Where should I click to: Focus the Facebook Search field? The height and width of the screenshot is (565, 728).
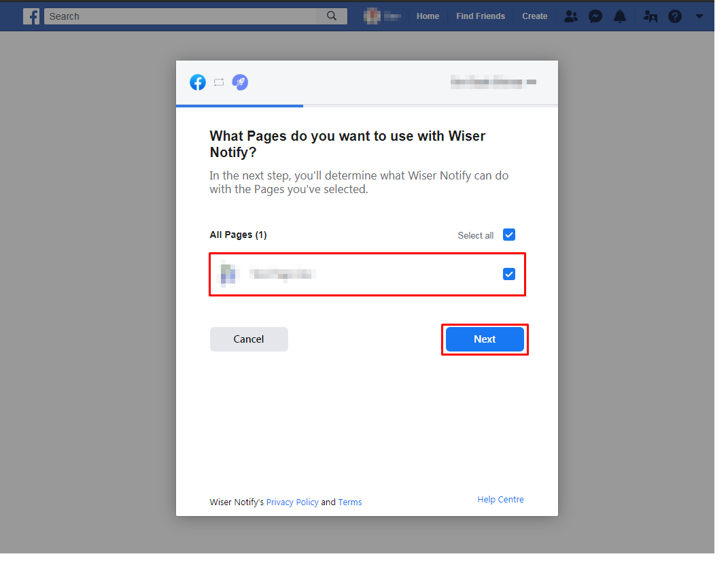(x=181, y=16)
